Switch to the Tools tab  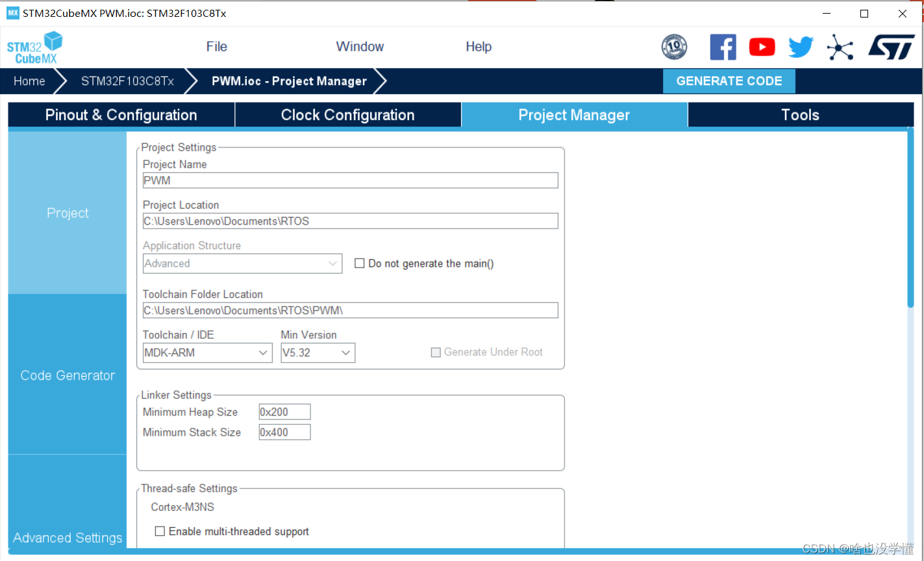(x=800, y=115)
